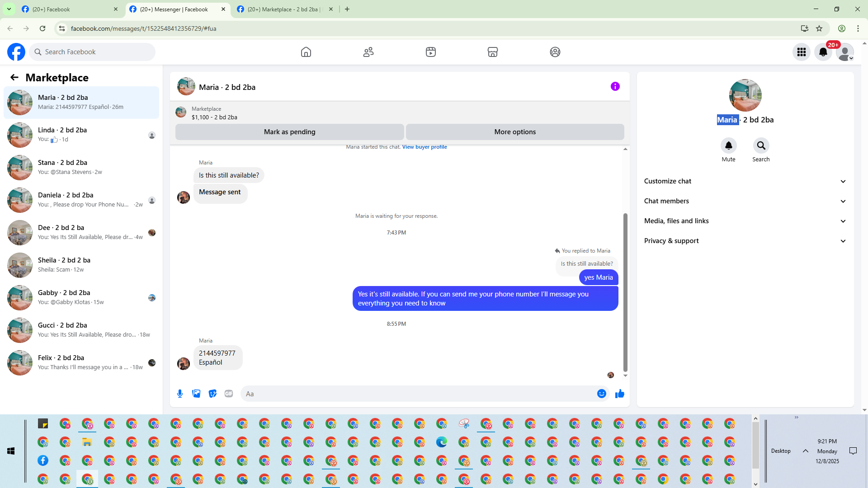
Task: Search in conversation
Action: tap(761, 145)
